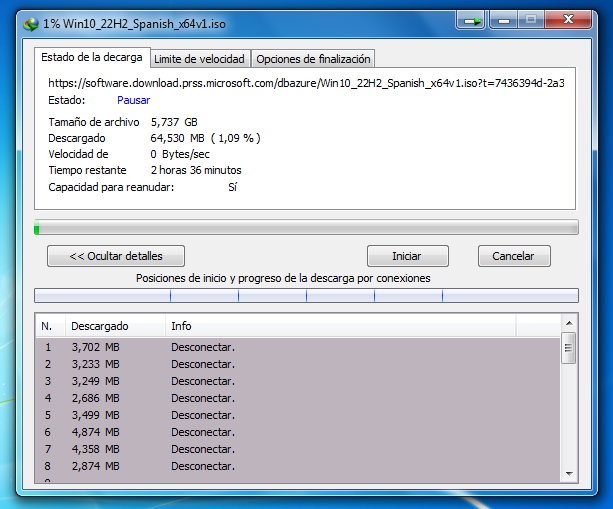Click the speed value 0 Bytes/sec

[x=180, y=154]
